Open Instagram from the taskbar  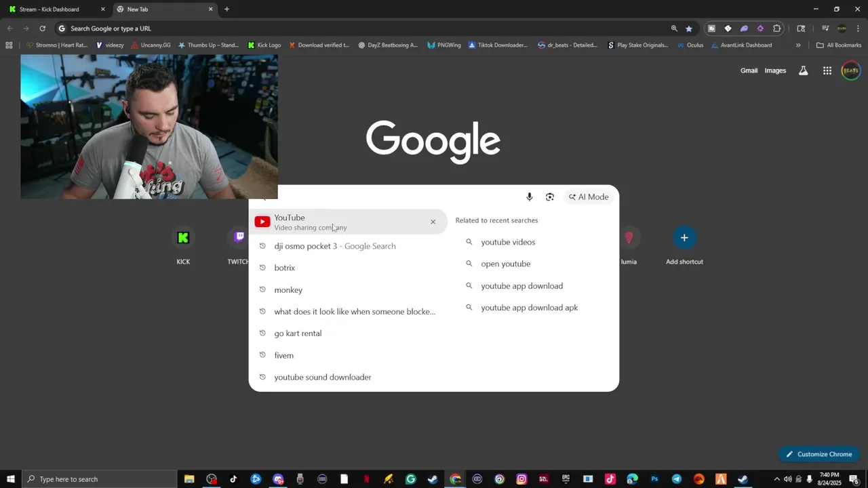point(521,479)
